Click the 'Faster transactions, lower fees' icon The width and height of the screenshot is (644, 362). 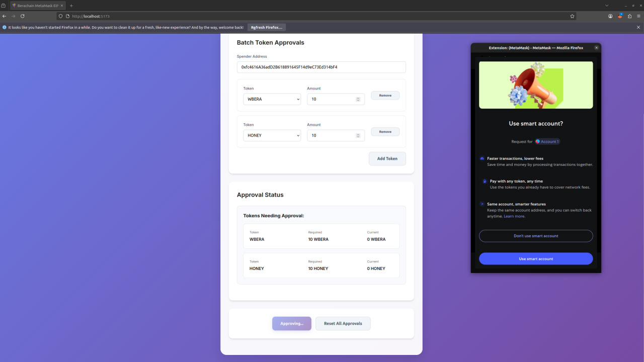tap(482, 158)
